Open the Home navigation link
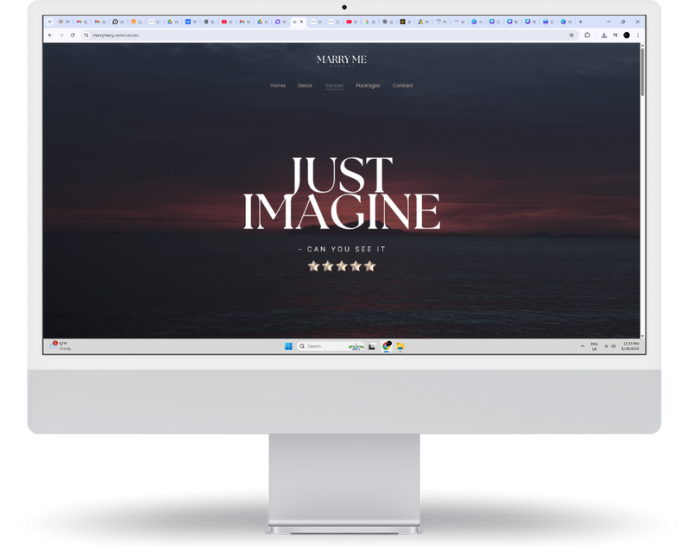Screen dimensions: 688x553 click(278, 86)
